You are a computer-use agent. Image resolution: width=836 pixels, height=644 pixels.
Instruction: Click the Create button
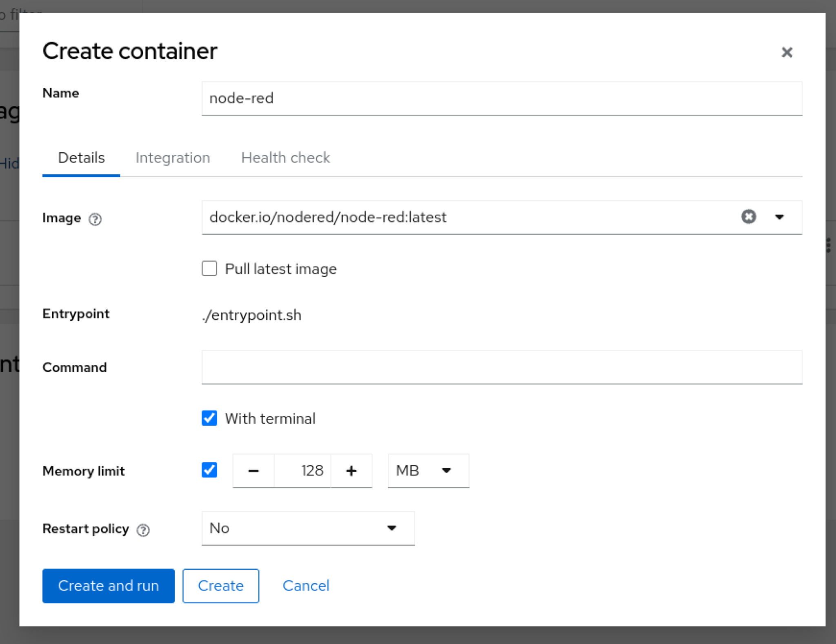220,586
